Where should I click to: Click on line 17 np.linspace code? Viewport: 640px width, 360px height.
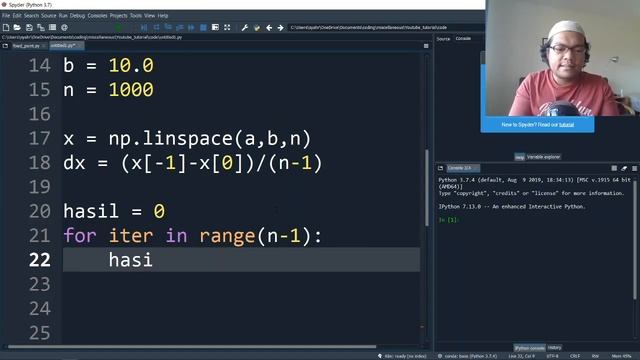[187, 139]
